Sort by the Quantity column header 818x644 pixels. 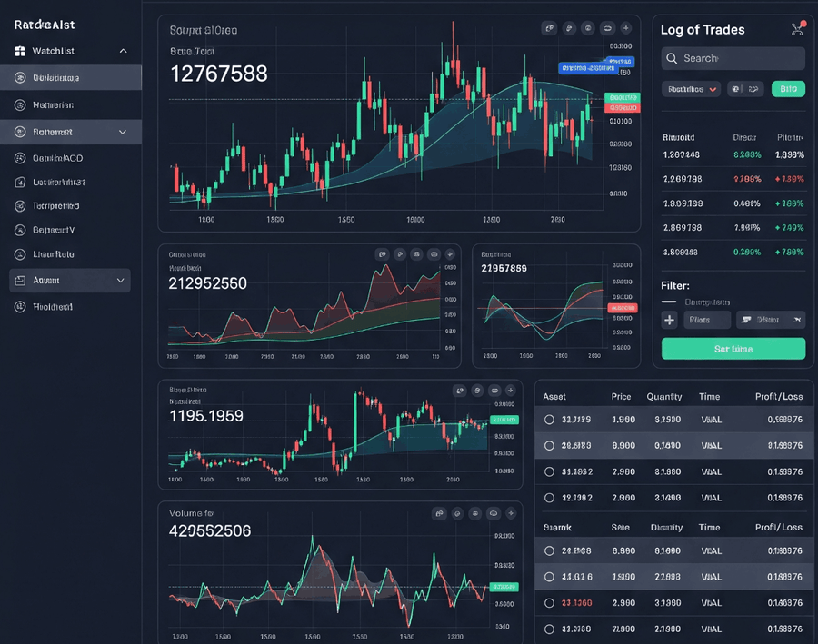664,397
